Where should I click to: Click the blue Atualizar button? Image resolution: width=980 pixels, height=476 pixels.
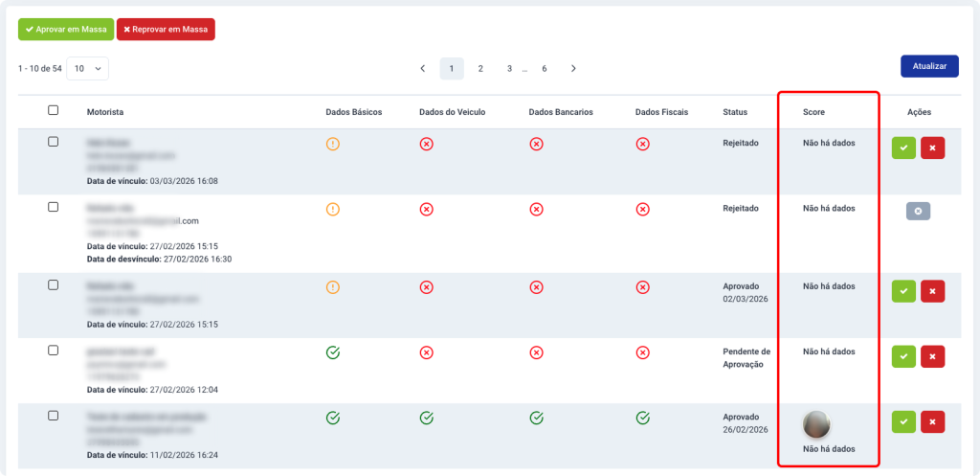928,66
